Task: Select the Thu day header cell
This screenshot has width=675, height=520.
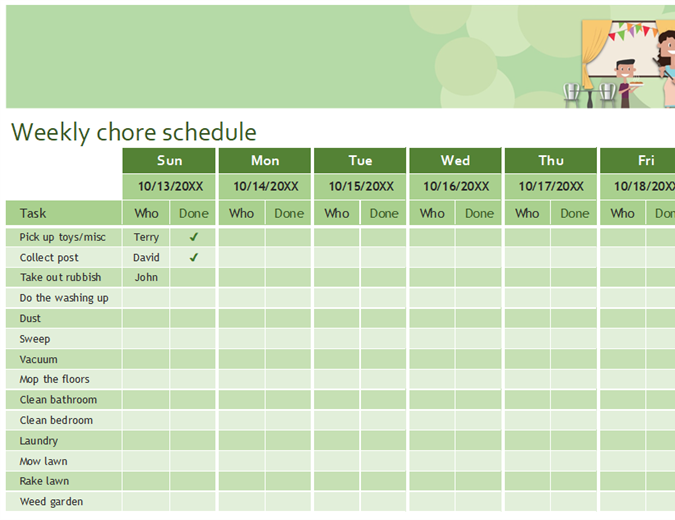Action: tap(551, 160)
